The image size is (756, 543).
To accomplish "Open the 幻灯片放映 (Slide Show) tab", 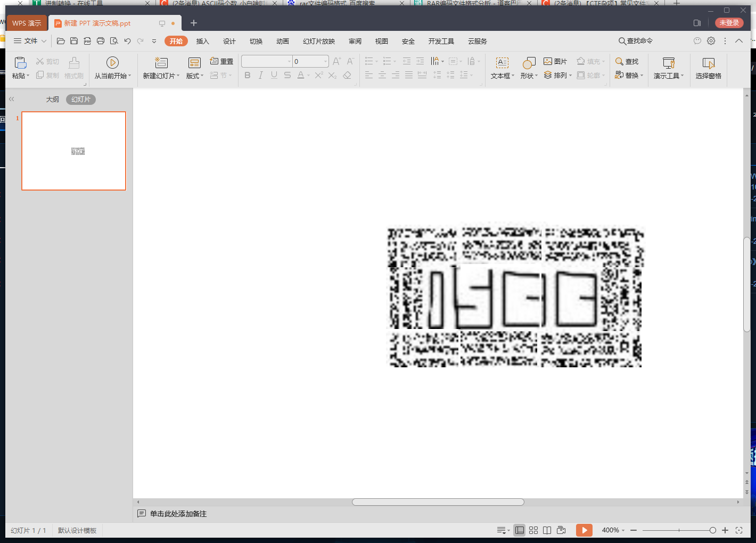I will pyautogui.click(x=319, y=42).
